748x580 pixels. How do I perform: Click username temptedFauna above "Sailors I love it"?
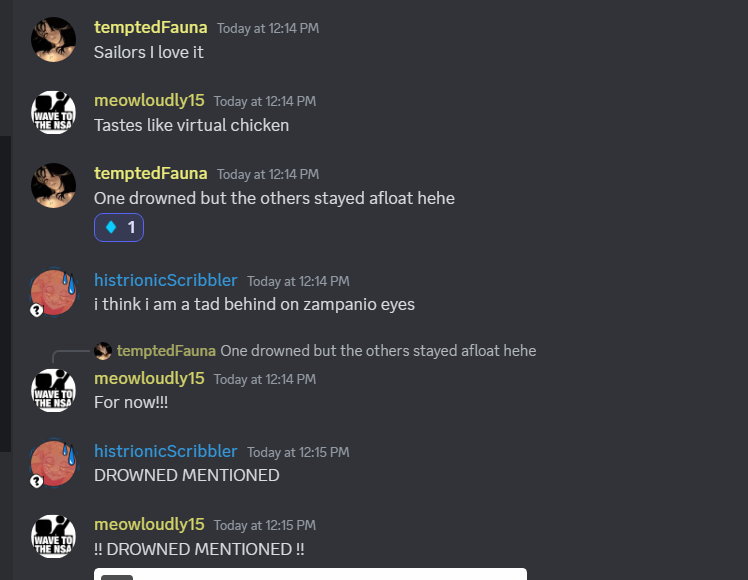151,28
